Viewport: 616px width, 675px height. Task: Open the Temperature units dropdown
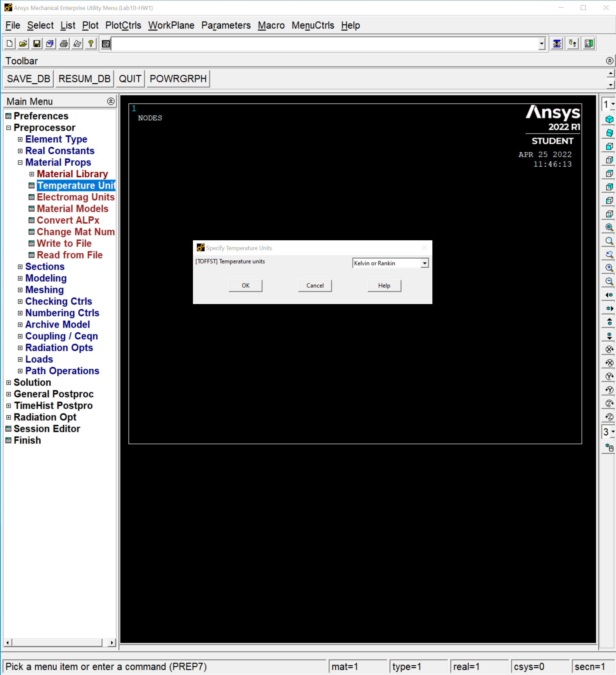tap(425, 263)
